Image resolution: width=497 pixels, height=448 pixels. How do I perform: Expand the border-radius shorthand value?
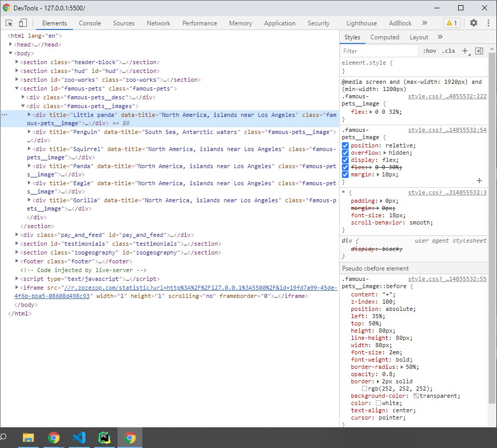click(x=402, y=367)
